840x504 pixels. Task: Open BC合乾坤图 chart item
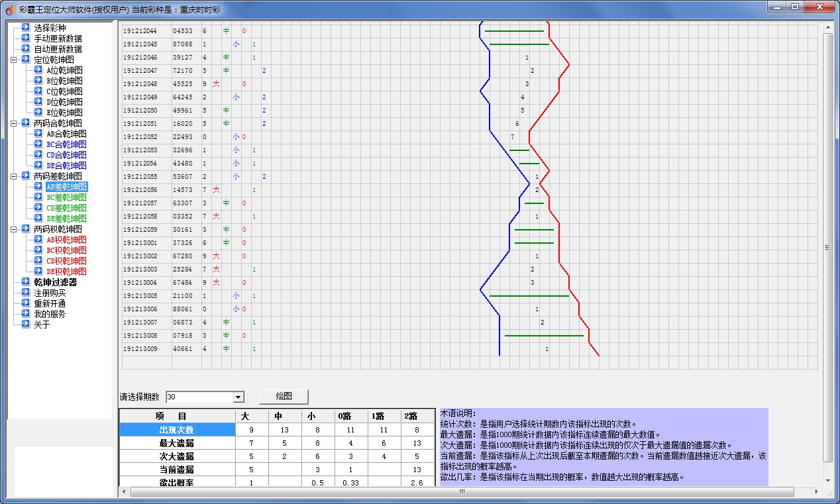coord(66,144)
